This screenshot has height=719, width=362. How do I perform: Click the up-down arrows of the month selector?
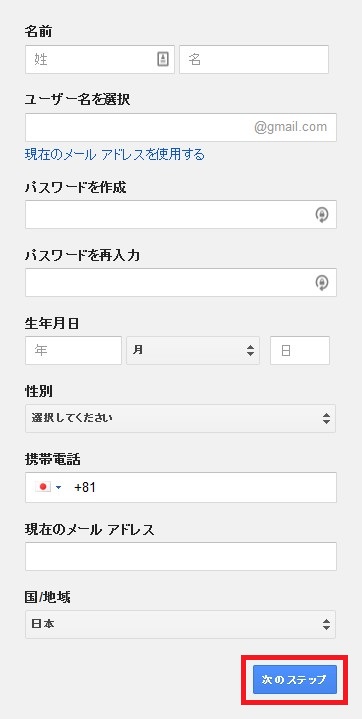(x=251, y=351)
